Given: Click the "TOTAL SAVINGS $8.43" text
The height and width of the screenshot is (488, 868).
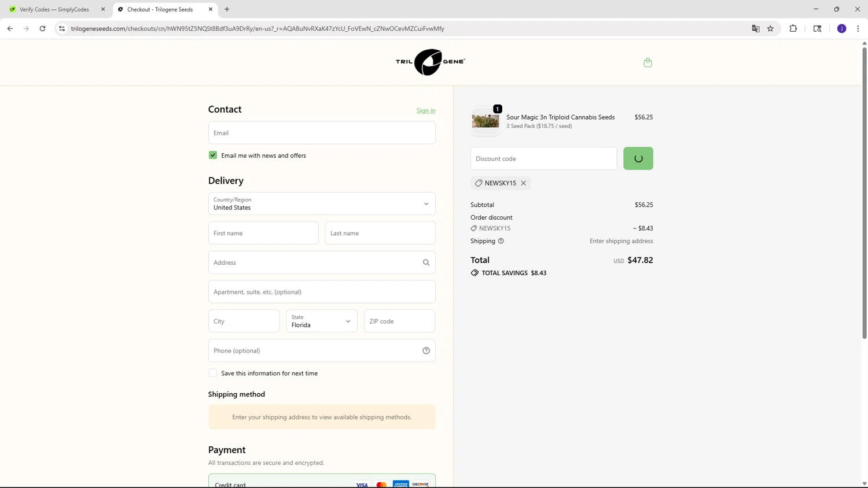Looking at the screenshot, I should [514, 273].
